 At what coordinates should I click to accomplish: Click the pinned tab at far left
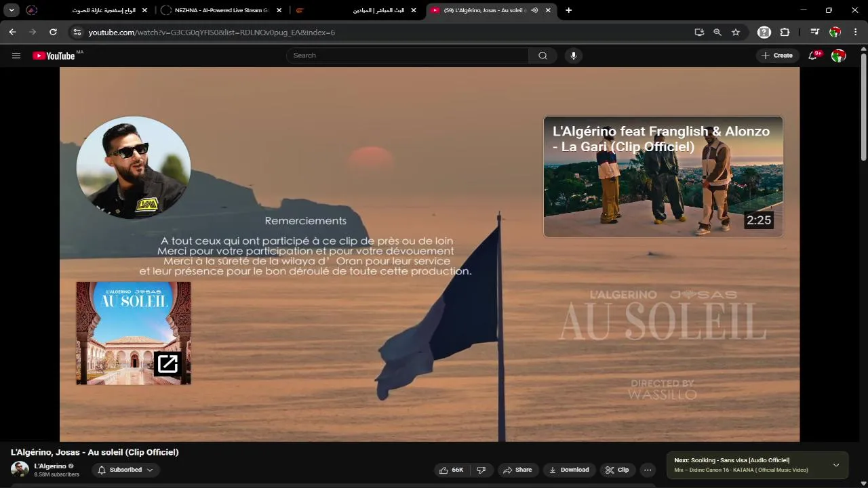point(31,10)
